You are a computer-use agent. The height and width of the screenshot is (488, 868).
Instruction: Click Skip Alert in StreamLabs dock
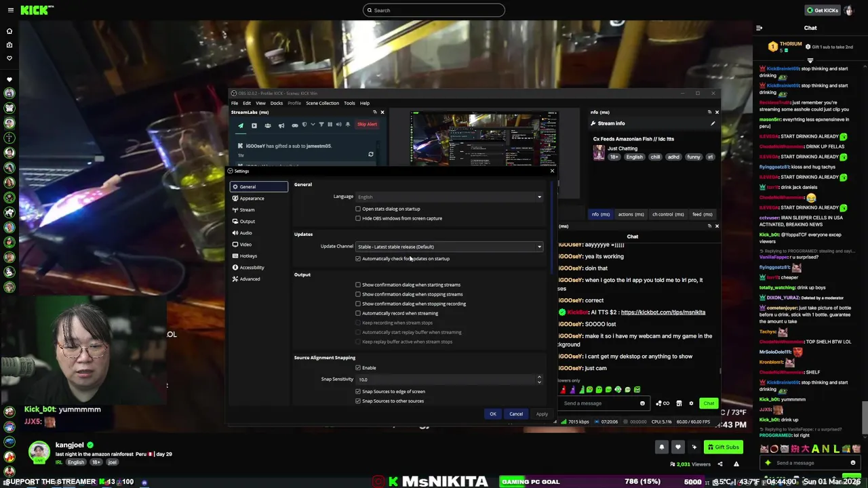click(x=367, y=124)
